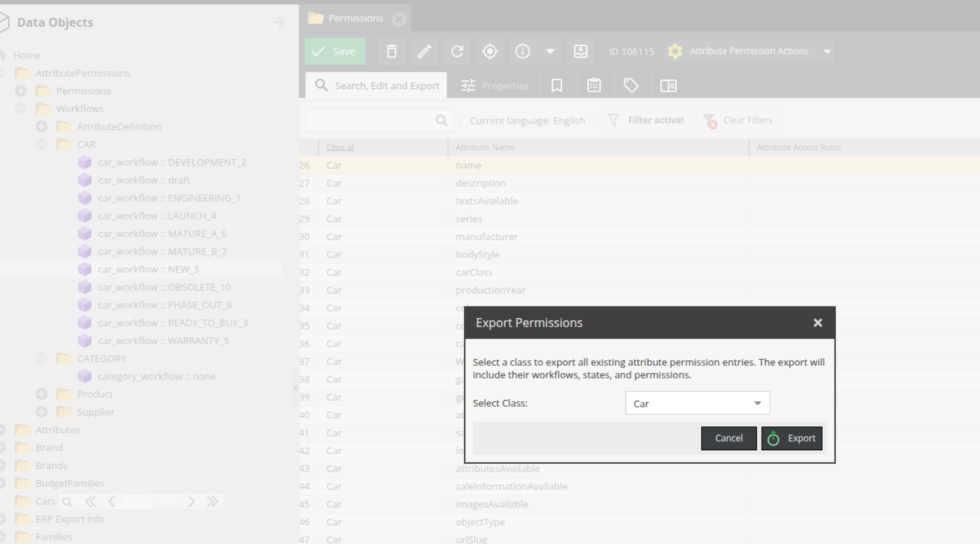Click the Export button in dialog
The width and height of the screenshot is (980, 544).
(791, 439)
